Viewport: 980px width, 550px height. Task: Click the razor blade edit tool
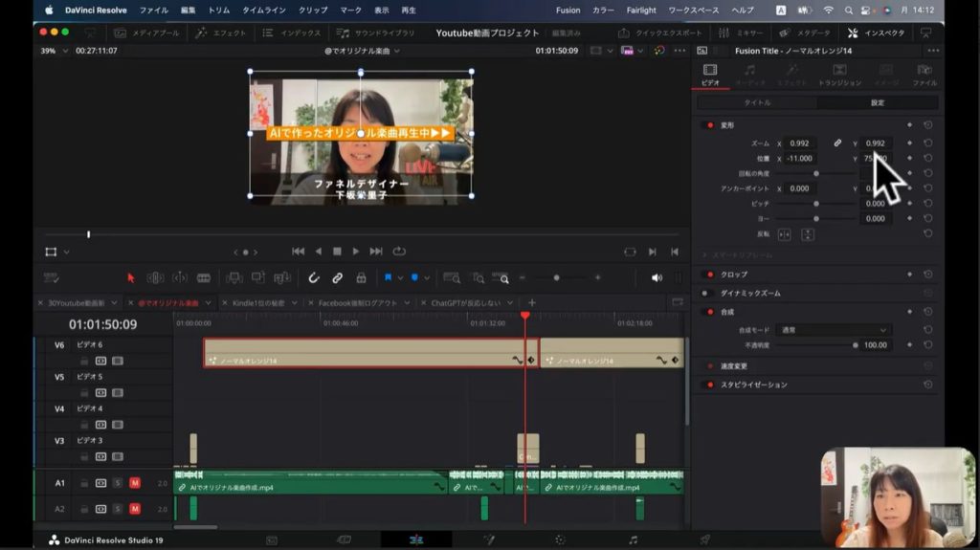pyautogui.click(x=203, y=277)
